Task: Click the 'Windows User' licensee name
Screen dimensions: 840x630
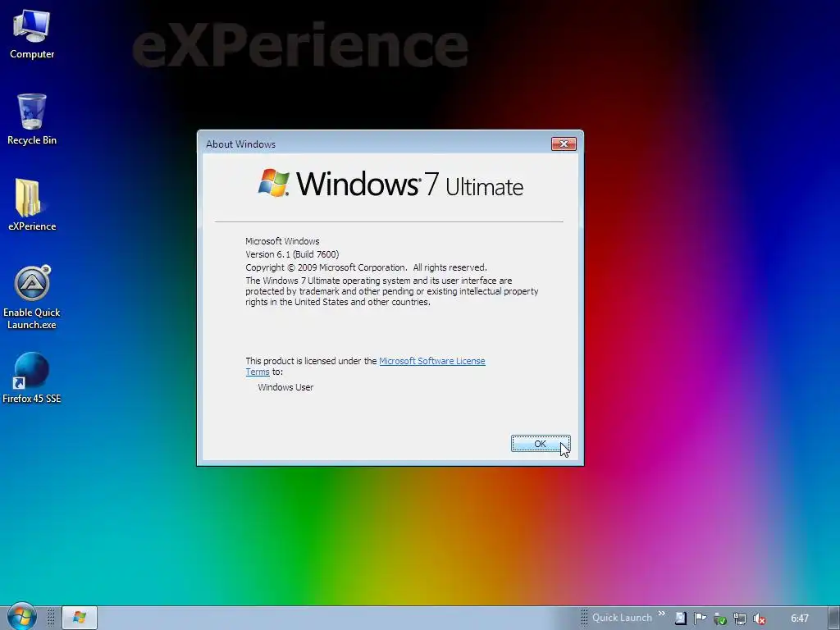Action: coord(285,387)
